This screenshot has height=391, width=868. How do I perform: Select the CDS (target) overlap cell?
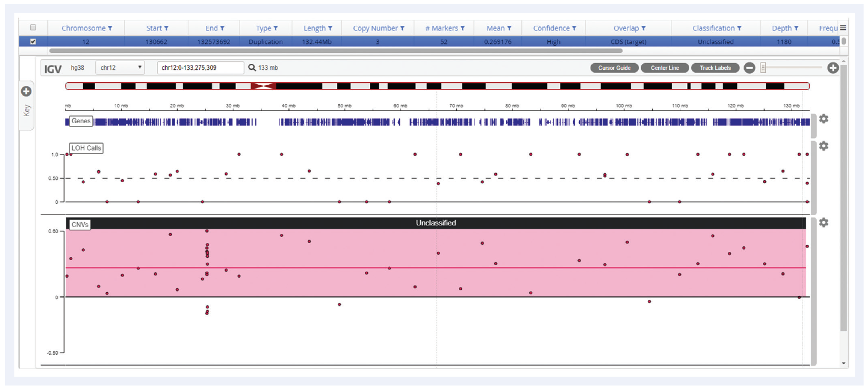pyautogui.click(x=629, y=42)
